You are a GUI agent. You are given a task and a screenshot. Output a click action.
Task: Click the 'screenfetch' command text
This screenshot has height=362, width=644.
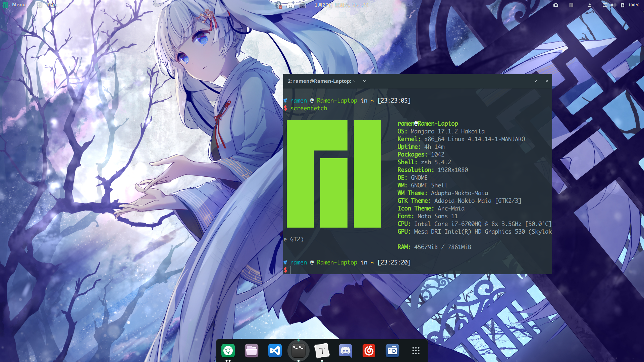tap(309, 108)
